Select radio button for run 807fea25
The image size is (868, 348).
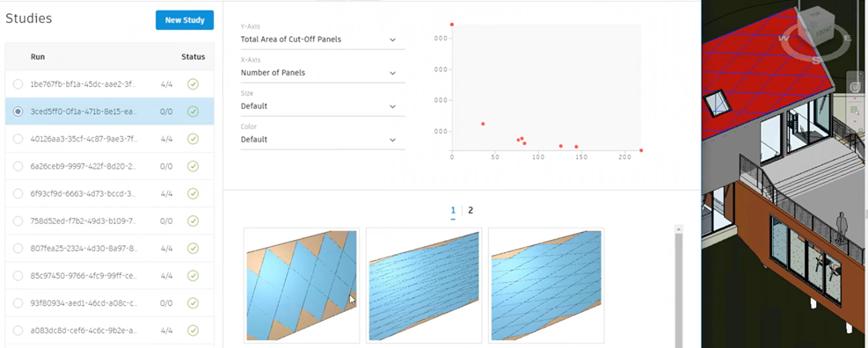tap(18, 249)
